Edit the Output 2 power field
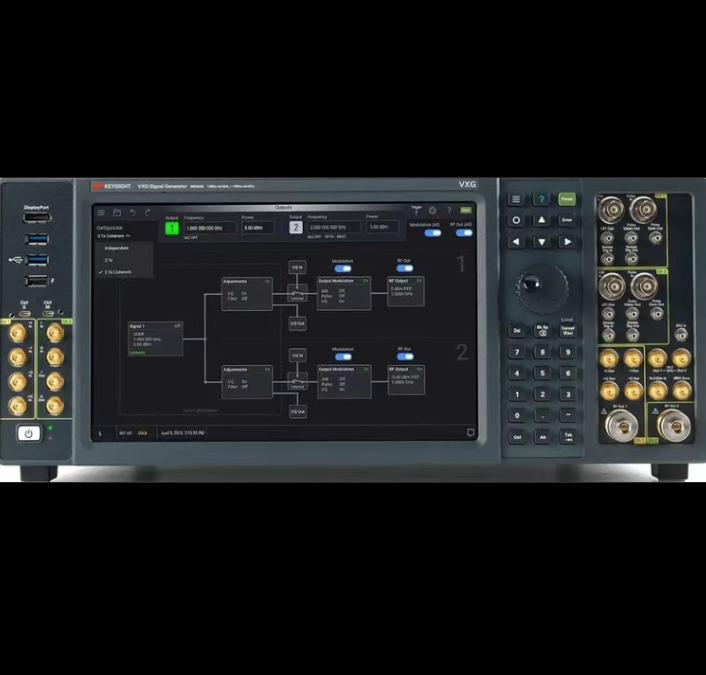Screen dimensions: 706x675 382,227
